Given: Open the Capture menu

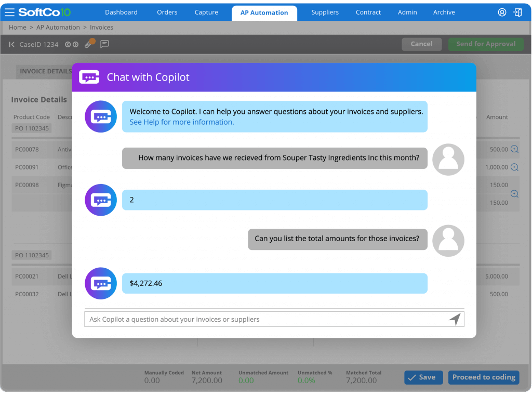Looking at the screenshot, I should click(x=206, y=12).
